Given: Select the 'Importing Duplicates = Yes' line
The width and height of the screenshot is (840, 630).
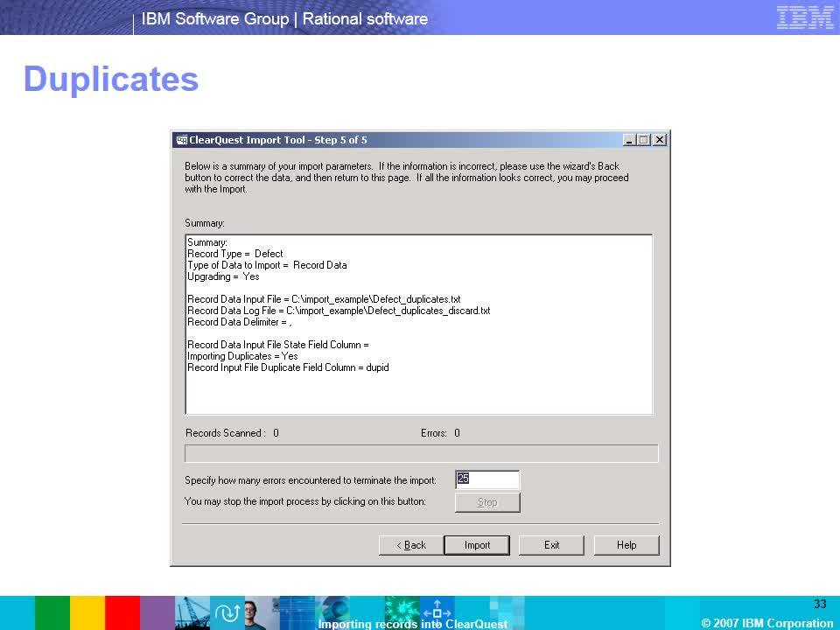Looking at the screenshot, I should [242, 356].
